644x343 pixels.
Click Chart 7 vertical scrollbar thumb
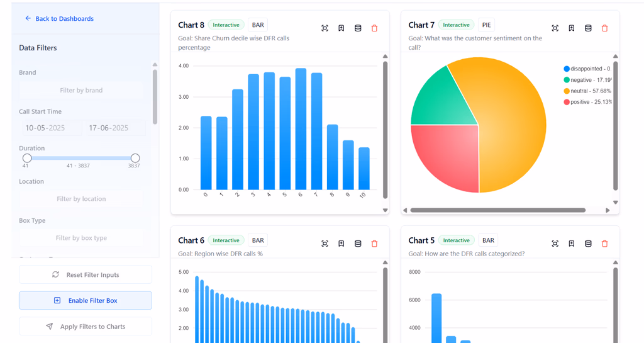coord(615,126)
